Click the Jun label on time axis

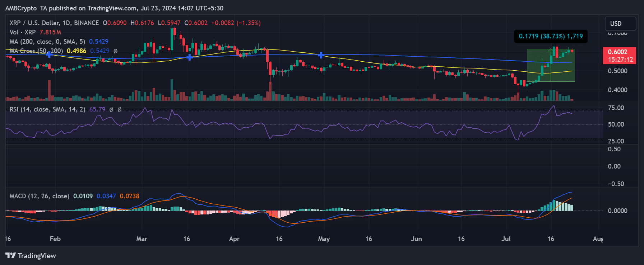tap(416, 239)
